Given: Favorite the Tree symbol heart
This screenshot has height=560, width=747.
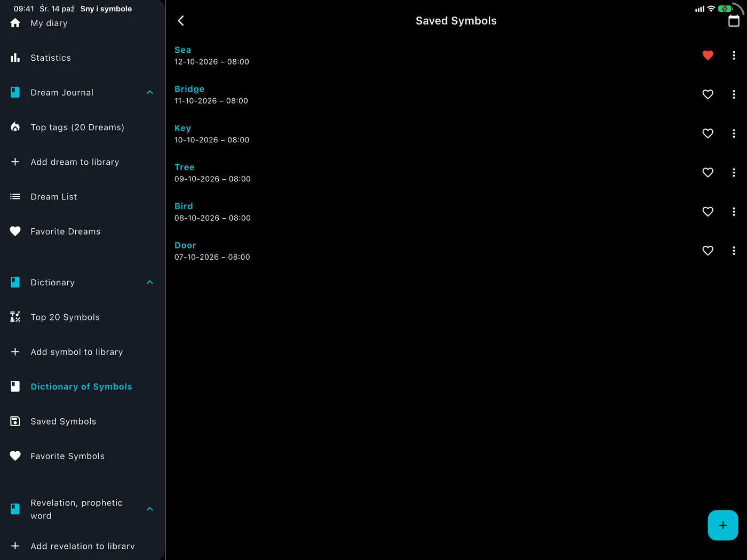Looking at the screenshot, I should [x=708, y=172].
